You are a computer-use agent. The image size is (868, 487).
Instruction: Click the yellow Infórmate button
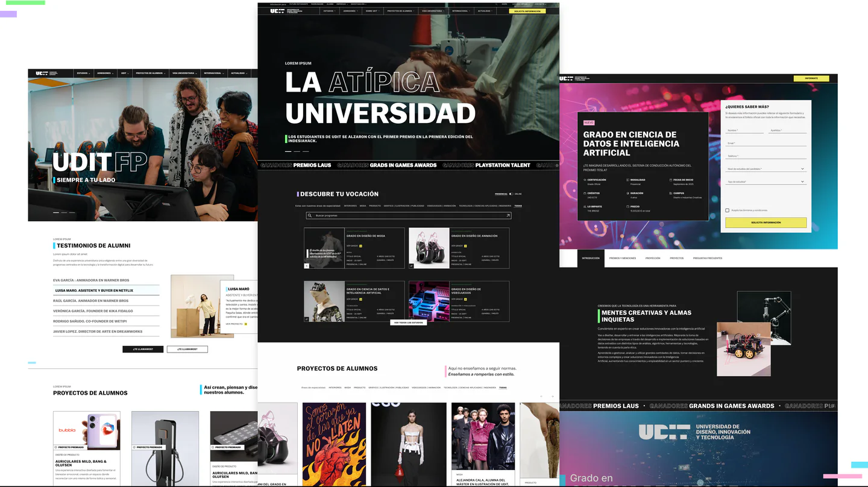tap(811, 78)
